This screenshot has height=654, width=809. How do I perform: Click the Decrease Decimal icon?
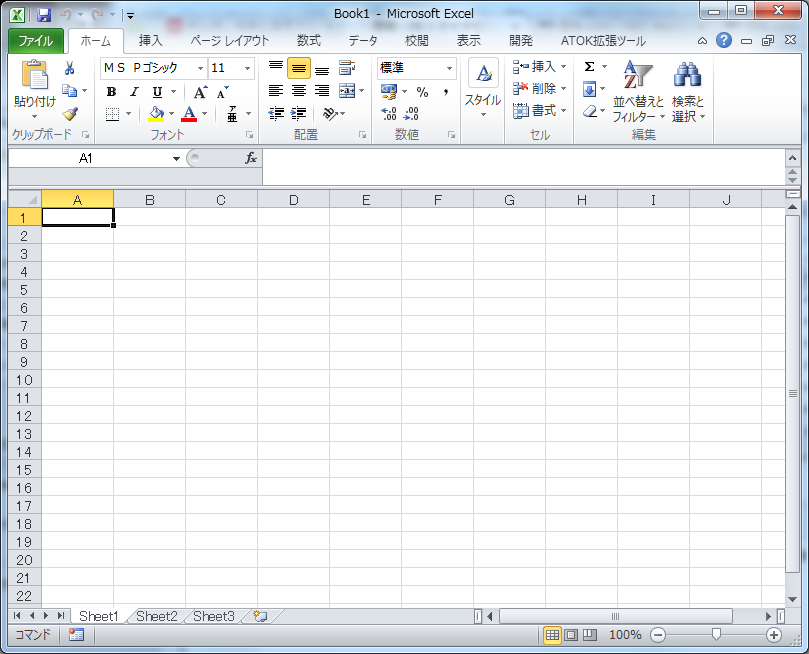(411, 113)
